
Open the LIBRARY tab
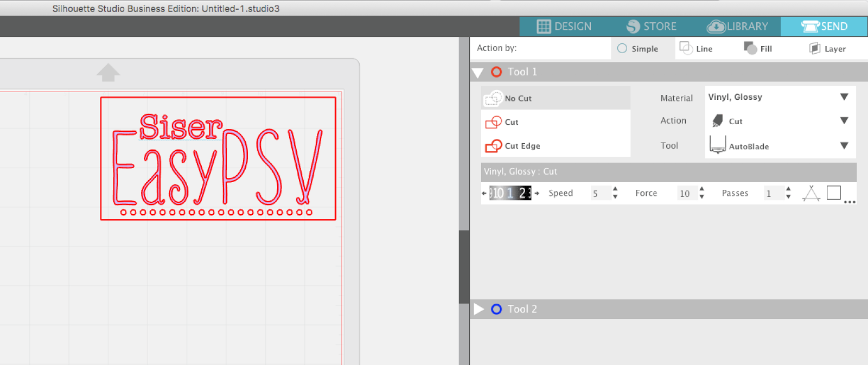point(737,26)
